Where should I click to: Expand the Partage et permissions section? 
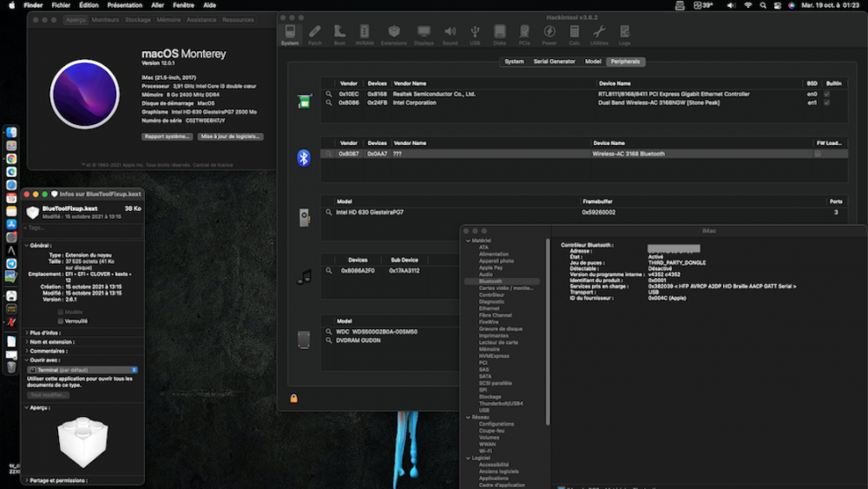27,480
